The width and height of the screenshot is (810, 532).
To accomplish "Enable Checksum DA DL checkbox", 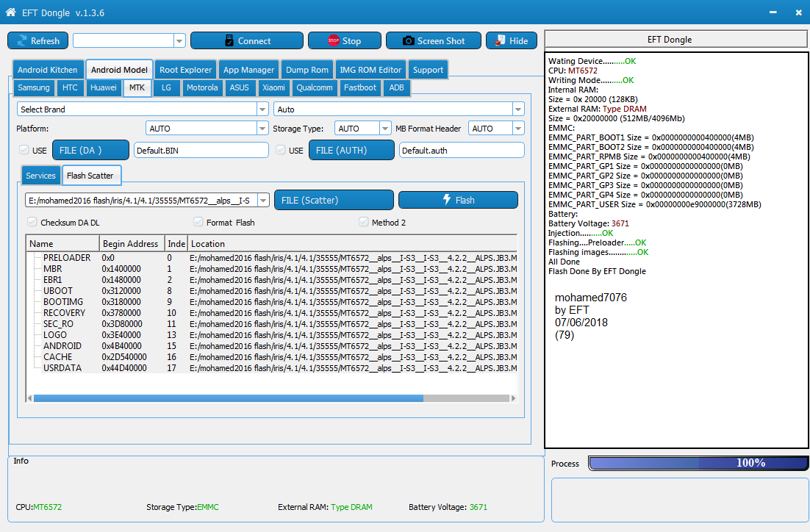I will (x=32, y=222).
